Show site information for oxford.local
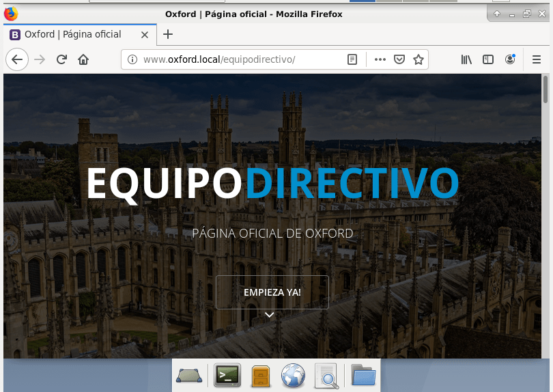 [132, 59]
